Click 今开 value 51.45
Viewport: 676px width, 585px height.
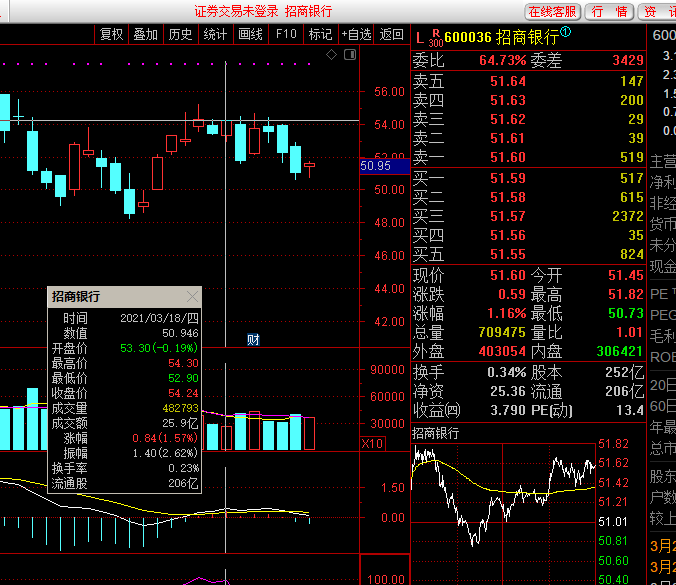[626, 275]
